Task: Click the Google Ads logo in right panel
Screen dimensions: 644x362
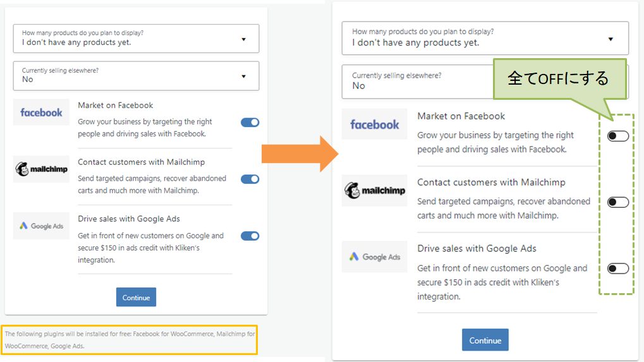Action: pyautogui.click(x=374, y=256)
